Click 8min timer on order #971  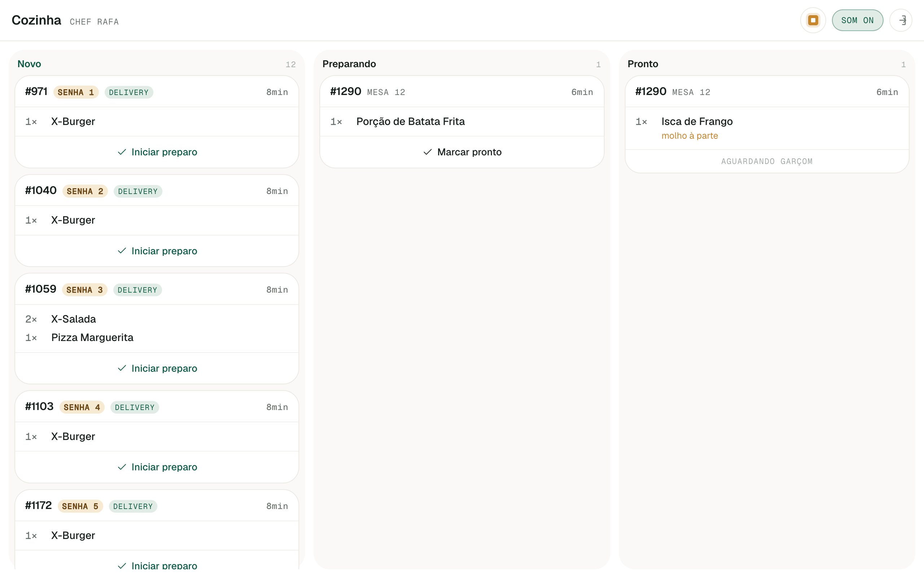pos(277,92)
